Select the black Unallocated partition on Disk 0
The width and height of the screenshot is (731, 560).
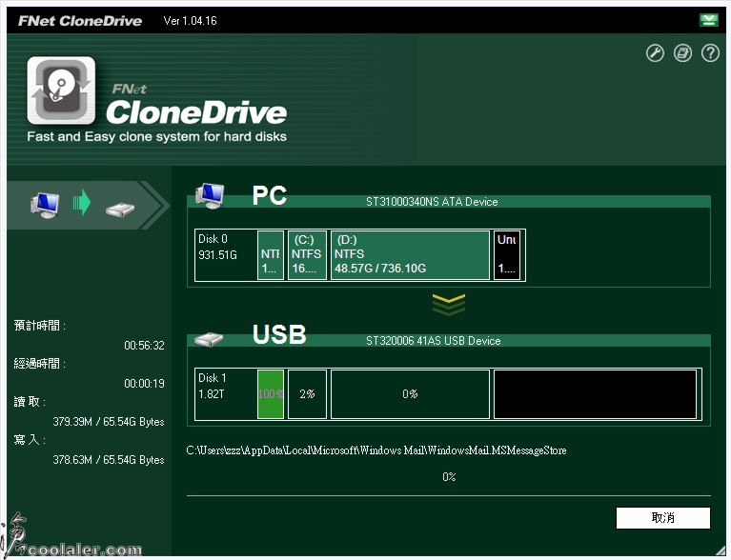pyautogui.click(x=507, y=255)
